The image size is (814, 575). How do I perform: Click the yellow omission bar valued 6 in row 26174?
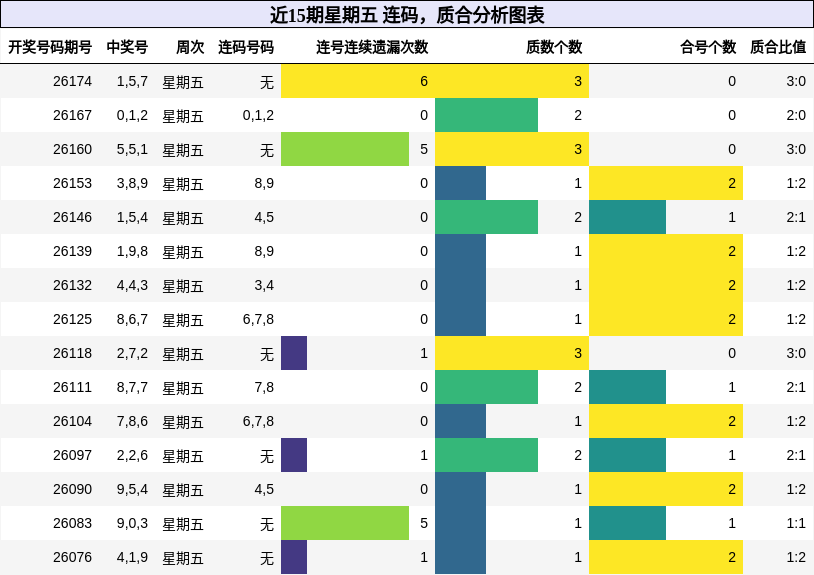(x=358, y=81)
